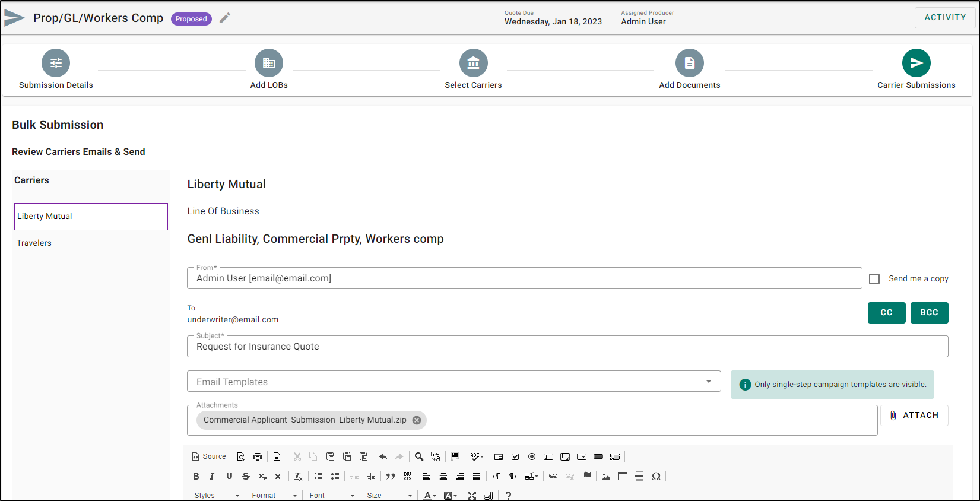Toggle Superscript formatting
The image size is (980, 501).
coord(279,476)
